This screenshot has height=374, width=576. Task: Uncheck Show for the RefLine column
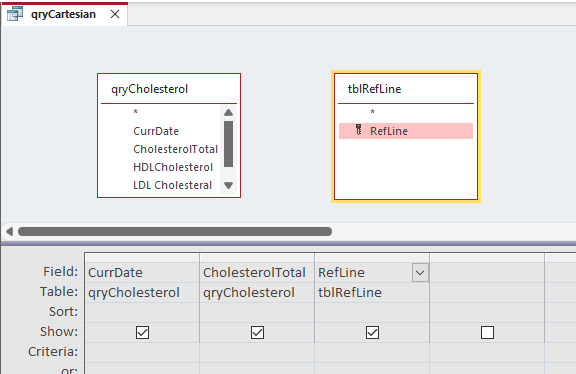[x=372, y=332]
